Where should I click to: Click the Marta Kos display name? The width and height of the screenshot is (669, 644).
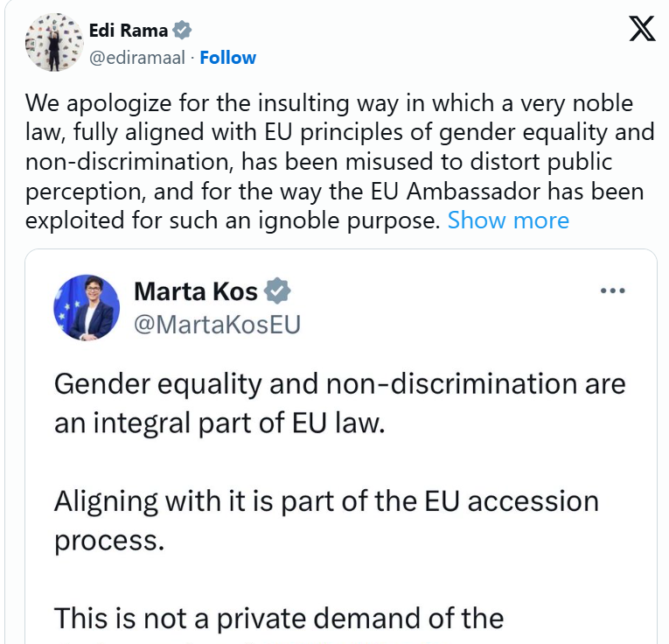tap(196, 290)
